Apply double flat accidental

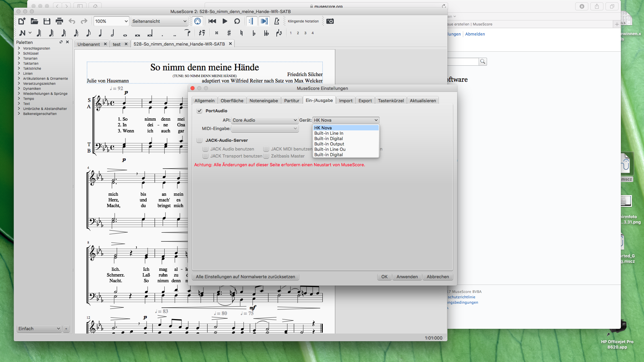(266, 33)
